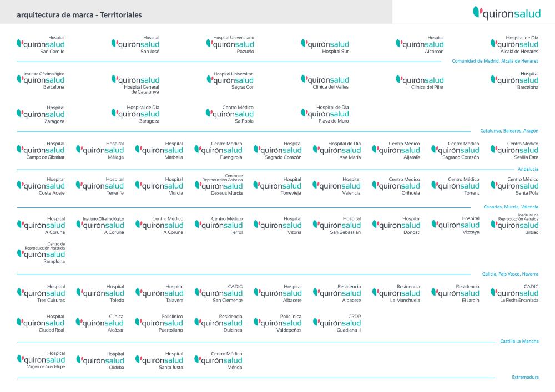Image resolution: width=555 pixels, height=392 pixels.
Task: Click Centro Médico Sevilla Este logo
Action: (514, 151)
